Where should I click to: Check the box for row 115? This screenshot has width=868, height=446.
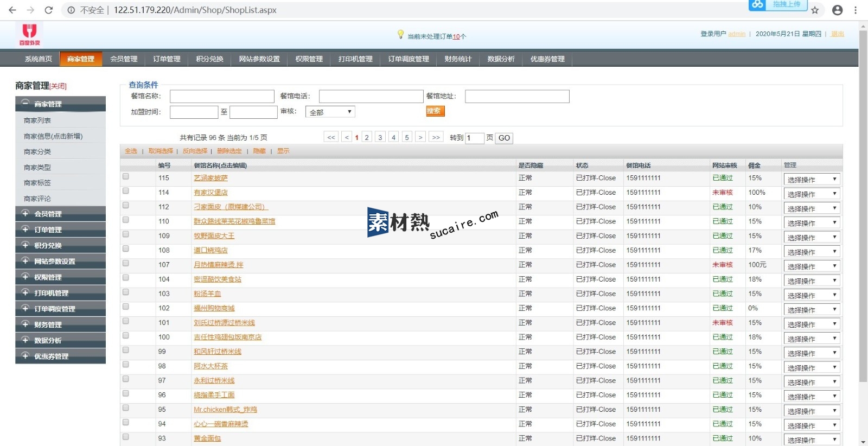pyautogui.click(x=126, y=176)
